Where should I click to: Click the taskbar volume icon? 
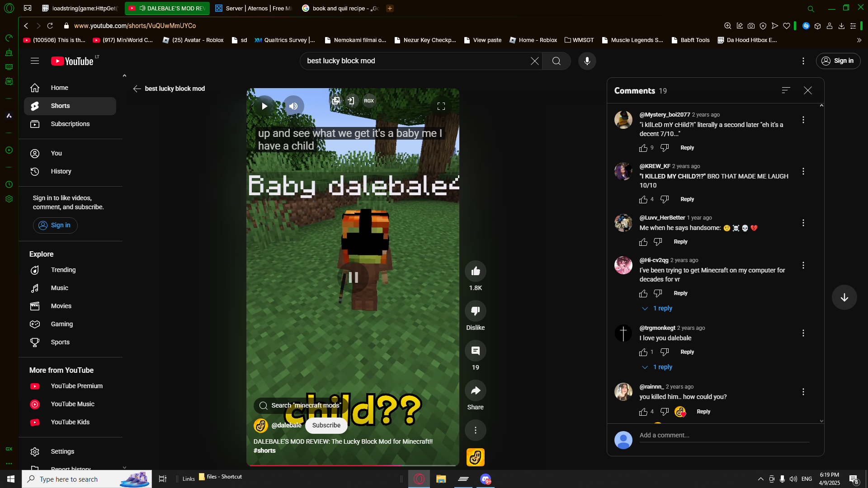[793, 479]
